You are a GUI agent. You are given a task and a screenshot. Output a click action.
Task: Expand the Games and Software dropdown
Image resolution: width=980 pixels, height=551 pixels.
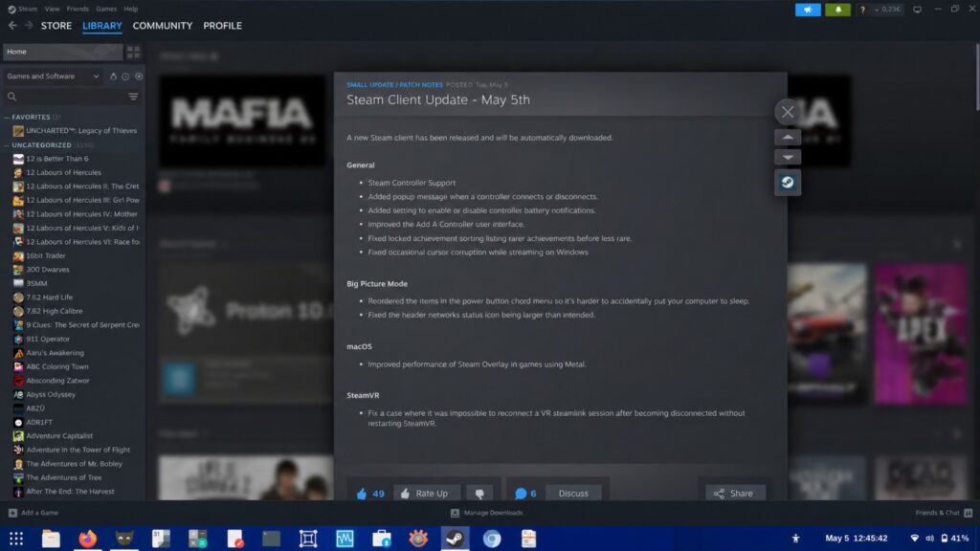pos(54,77)
